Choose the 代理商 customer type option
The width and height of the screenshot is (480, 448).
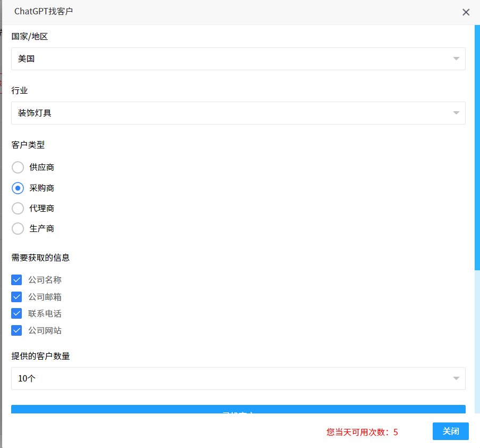tap(18, 208)
